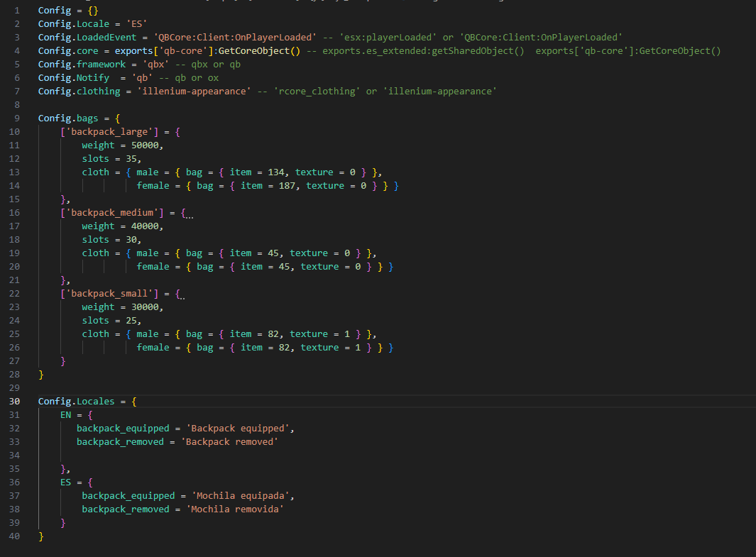
Task: Click the slots value 25
Action: pos(131,321)
